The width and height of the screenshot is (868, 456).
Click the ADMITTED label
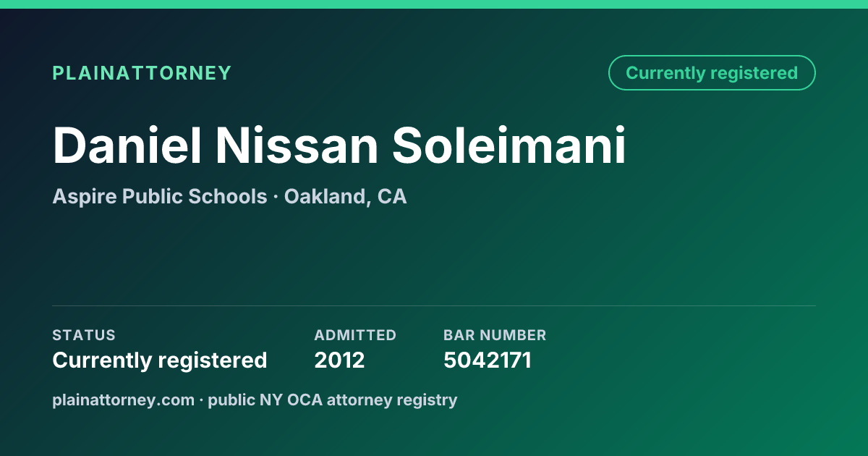click(355, 335)
